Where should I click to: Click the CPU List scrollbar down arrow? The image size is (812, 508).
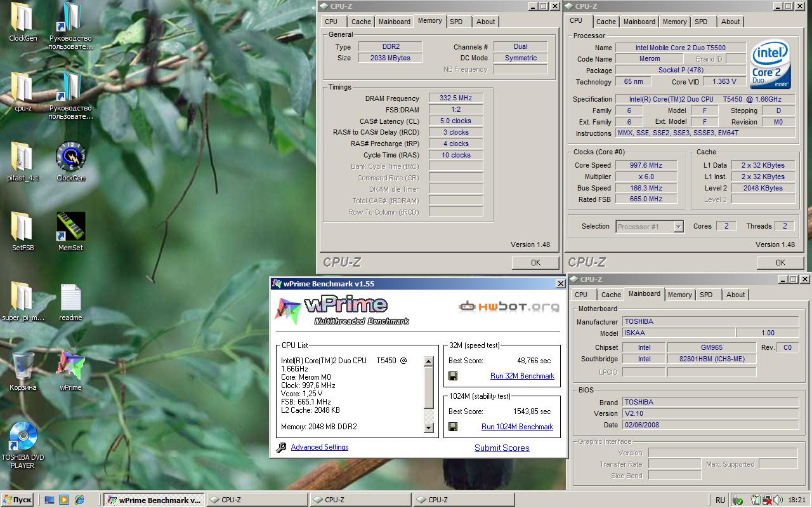(x=429, y=428)
